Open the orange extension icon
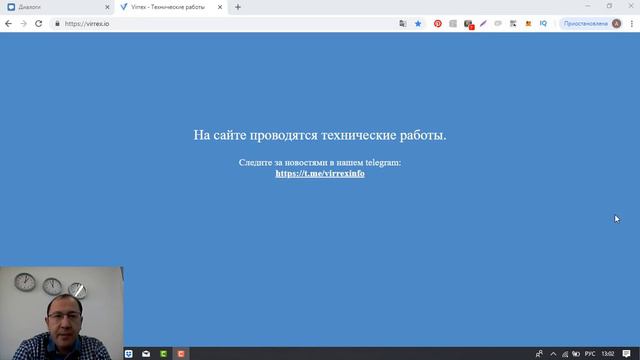The height and width of the screenshot is (360, 640). pos(528,24)
